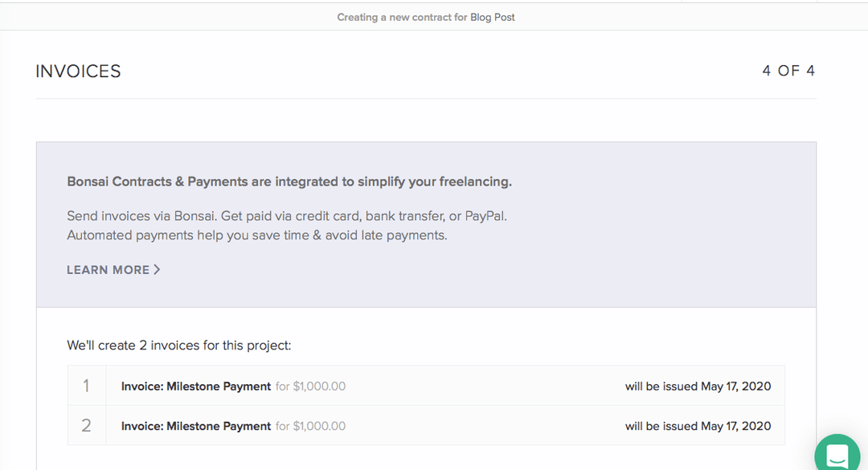Viewport: 868px width, 470px height.
Task: Click the INVOICES section heading
Action: 78,72
